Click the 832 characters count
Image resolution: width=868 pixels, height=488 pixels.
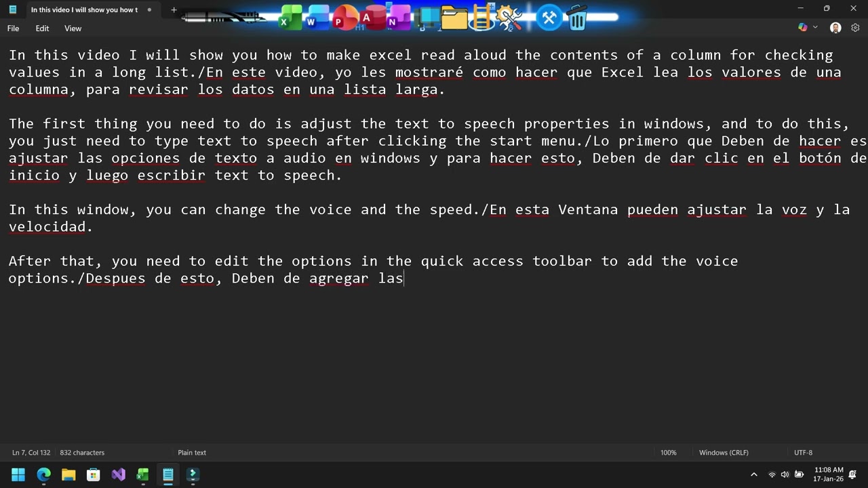tap(82, 453)
